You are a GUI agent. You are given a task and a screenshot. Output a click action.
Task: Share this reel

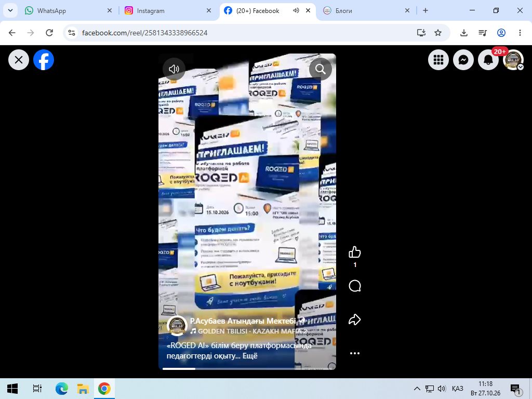tap(354, 320)
